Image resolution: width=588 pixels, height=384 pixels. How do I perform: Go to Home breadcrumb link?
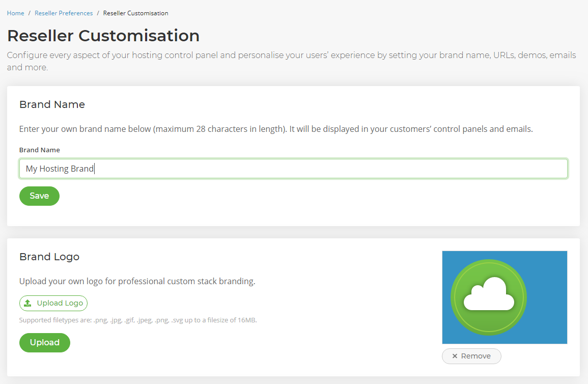point(15,13)
